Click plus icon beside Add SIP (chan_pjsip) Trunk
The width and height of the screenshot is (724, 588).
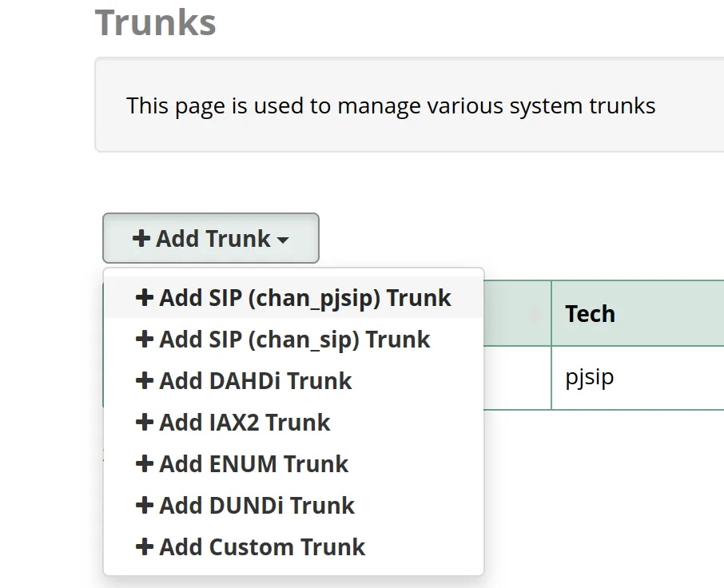click(x=144, y=297)
